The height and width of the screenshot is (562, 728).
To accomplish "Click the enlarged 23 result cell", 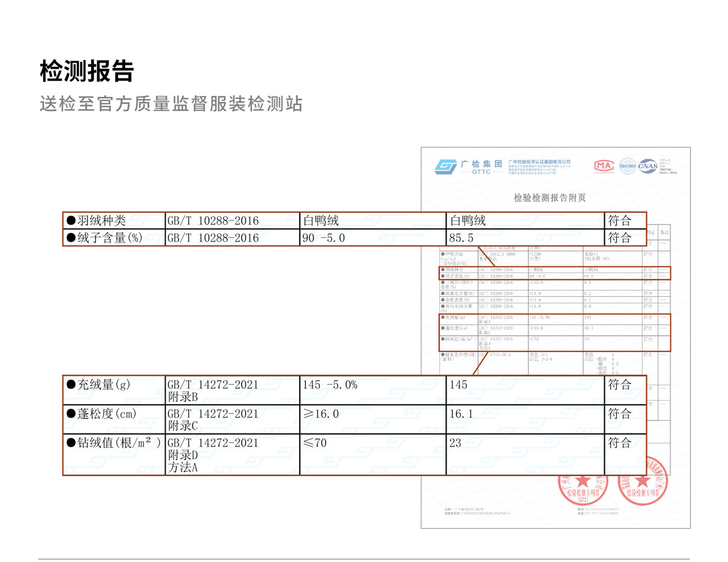I will [525, 454].
